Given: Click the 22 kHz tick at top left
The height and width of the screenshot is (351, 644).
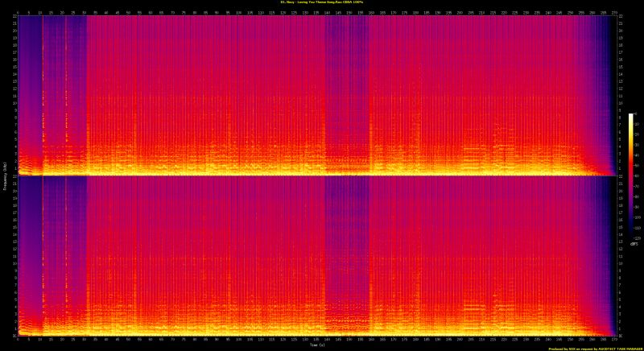Looking at the screenshot, I should click(x=14, y=17).
